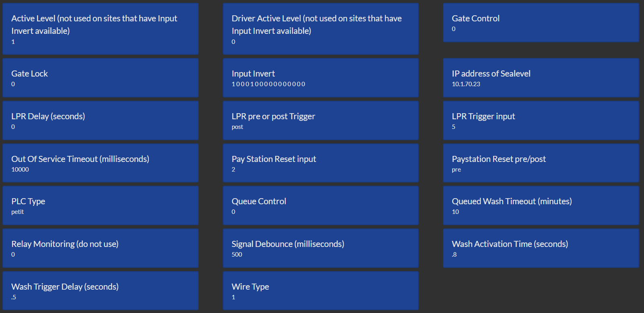Select Queued Wash Timeout (minutes) tile
The height and width of the screenshot is (313, 644).
click(541, 205)
